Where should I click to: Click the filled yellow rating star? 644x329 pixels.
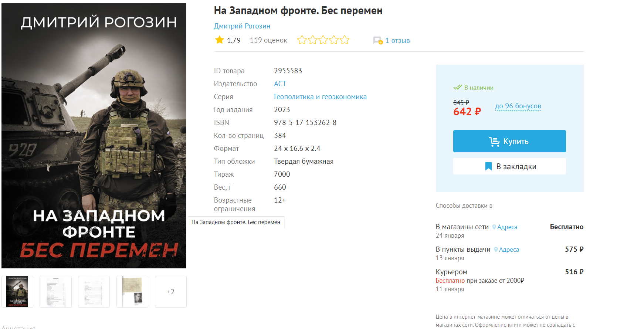point(219,40)
